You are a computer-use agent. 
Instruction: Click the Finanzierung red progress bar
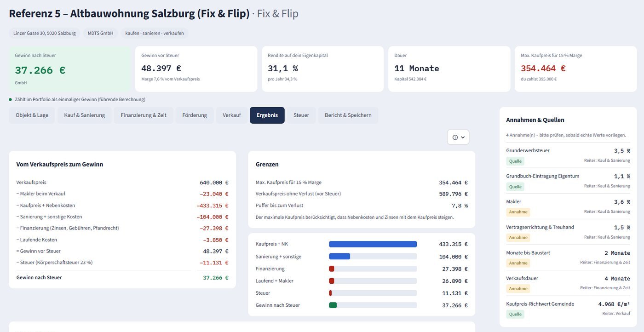coord(332,269)
